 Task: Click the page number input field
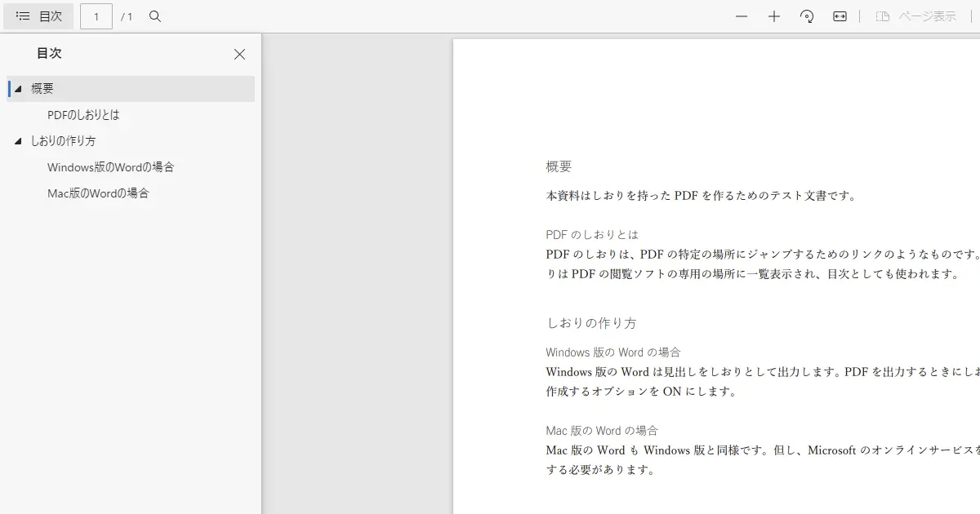pos(96,16)
